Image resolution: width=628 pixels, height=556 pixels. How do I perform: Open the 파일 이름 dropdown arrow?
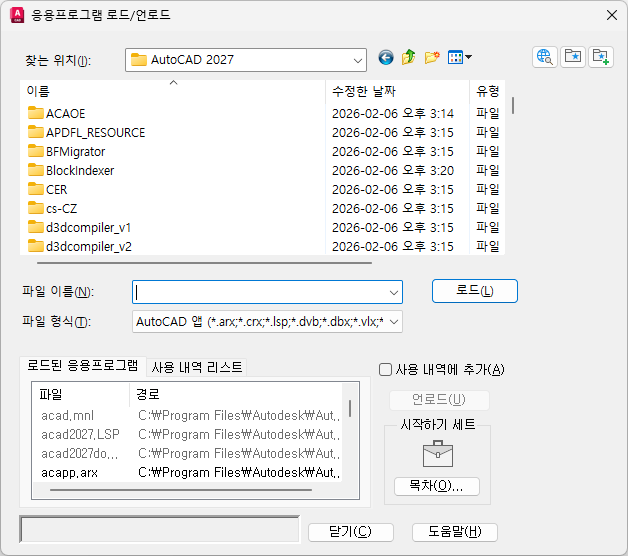coord(394,292)
